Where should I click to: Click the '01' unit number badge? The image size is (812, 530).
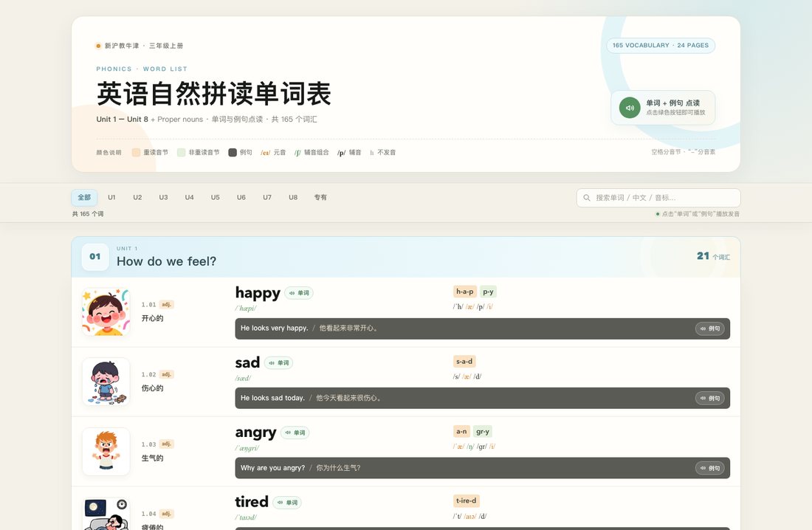[x=95, y=256]
